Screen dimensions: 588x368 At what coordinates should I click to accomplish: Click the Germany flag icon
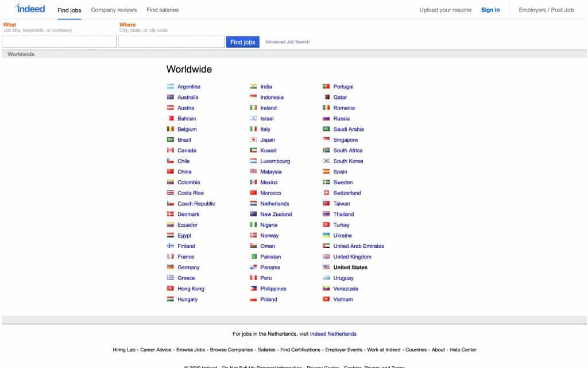171,267
